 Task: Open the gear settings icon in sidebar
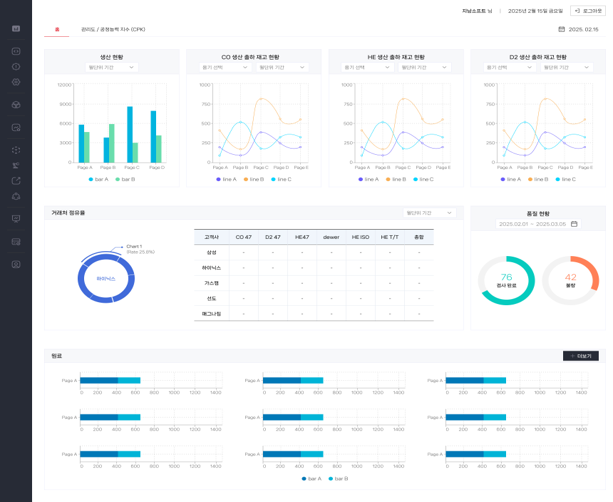tap(16, 82)
